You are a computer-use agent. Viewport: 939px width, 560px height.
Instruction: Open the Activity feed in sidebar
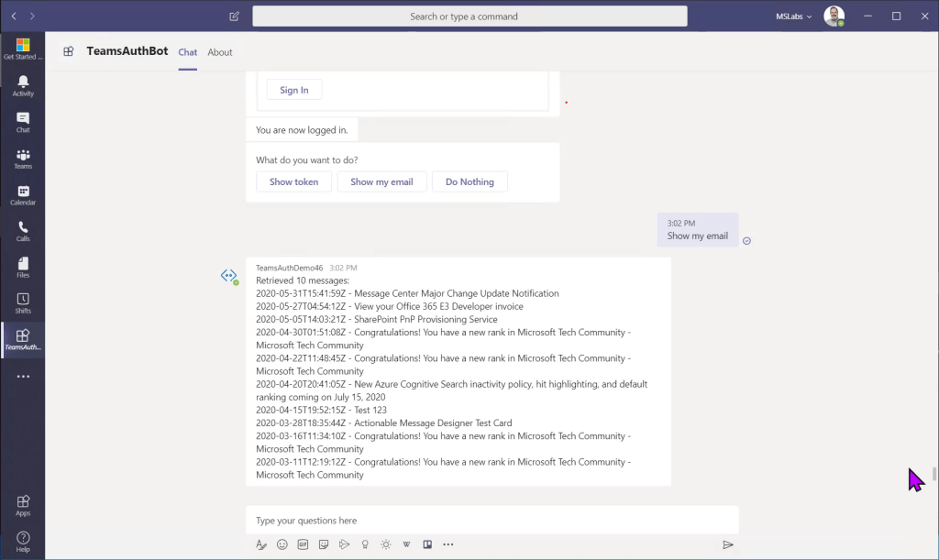(x=23, y=85)
